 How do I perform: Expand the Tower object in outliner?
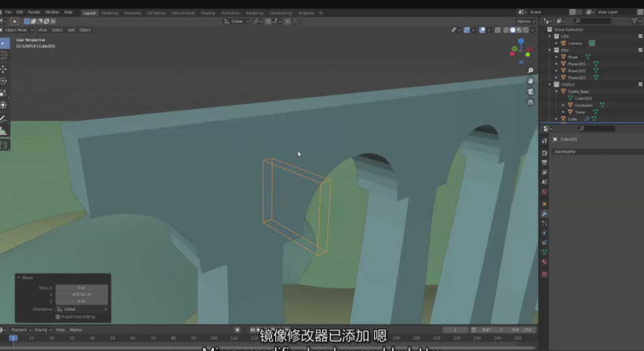(563, 112)
